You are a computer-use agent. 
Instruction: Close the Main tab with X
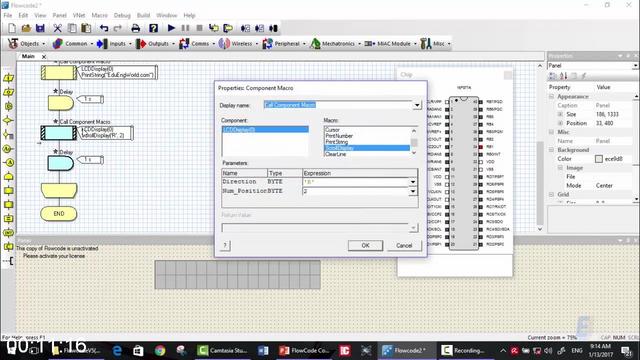[x=44, y=57]
